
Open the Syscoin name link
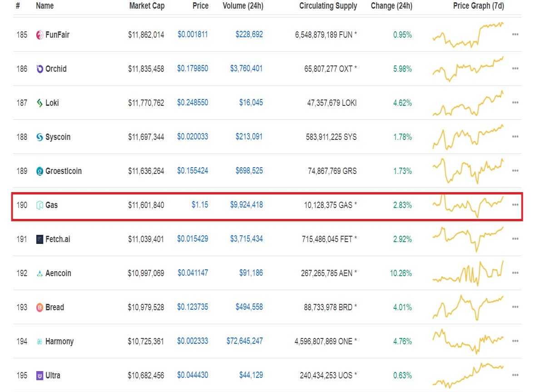click(58, 137)
